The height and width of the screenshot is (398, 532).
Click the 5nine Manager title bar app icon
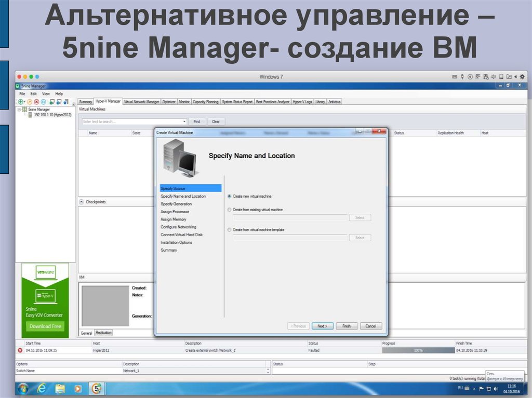click(18, 86)
